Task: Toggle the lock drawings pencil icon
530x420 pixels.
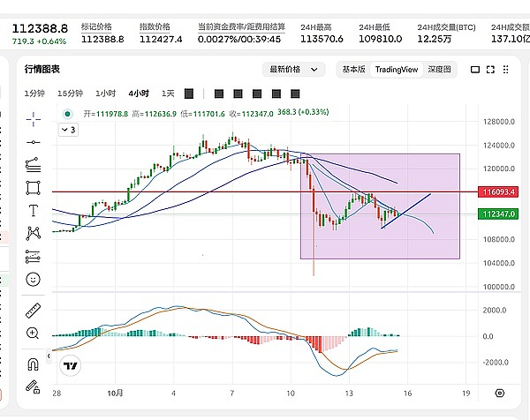Action: pos(34,386)
